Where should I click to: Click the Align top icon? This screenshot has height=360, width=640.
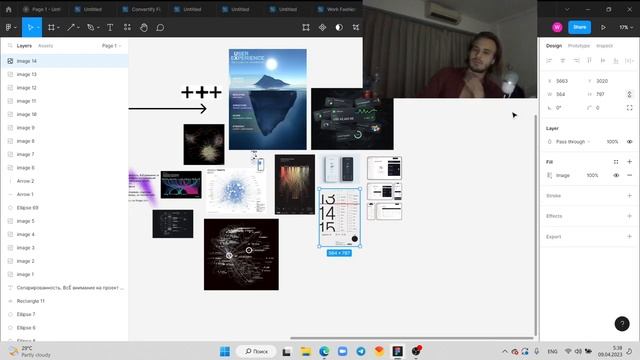pyautogui.click(x=589, y=60)
